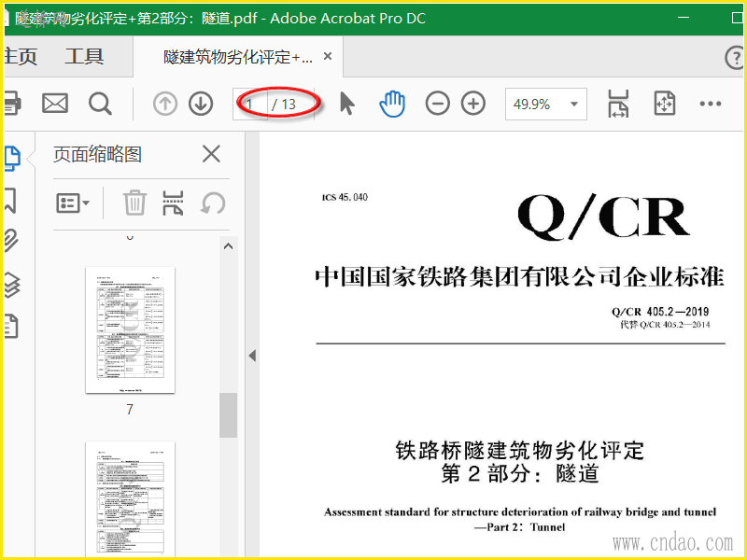This screenshot has height=560, width=747.
Task: Open the 49.9% zoom level dropdown
Action: [546, 104]
